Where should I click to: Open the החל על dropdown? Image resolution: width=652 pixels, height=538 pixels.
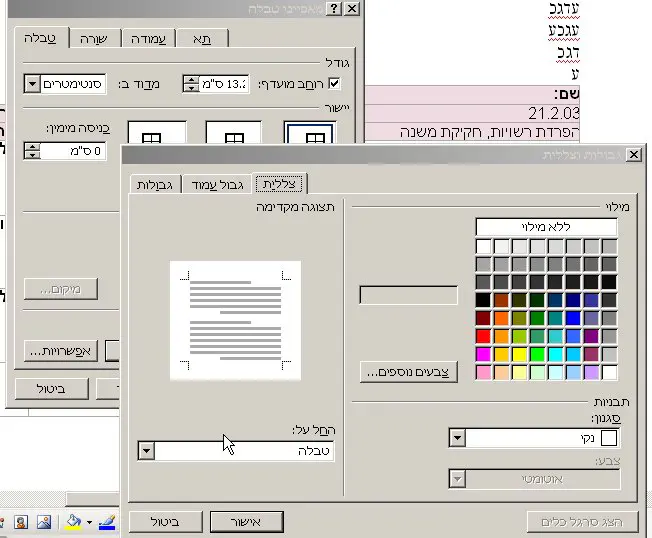coord(146,452)
